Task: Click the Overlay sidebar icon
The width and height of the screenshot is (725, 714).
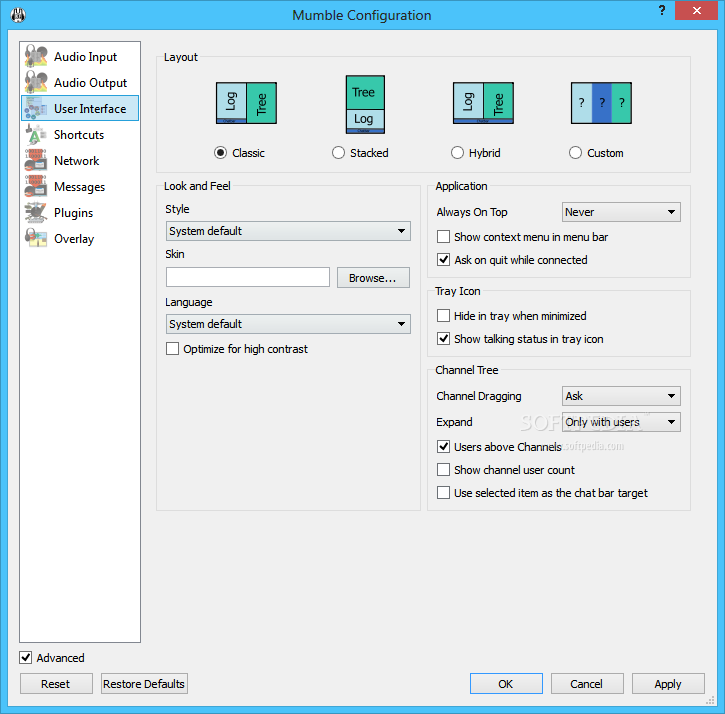Action: 36,238
